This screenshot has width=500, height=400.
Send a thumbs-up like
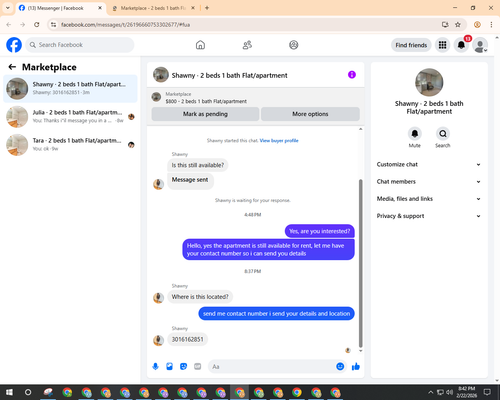tap(356, 367)
